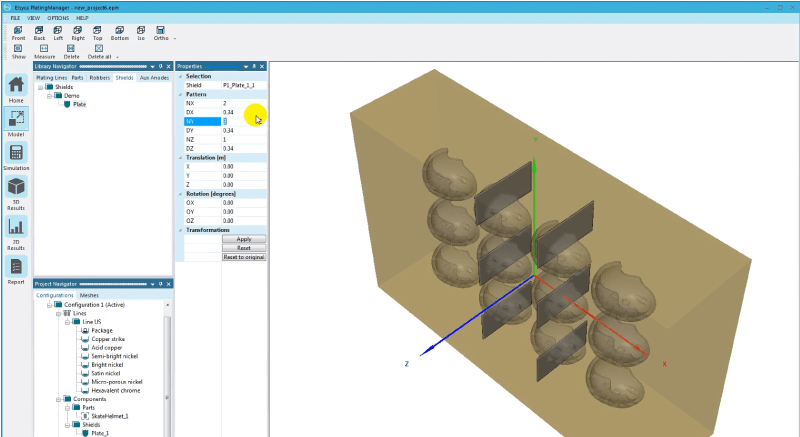Activate the Measure tool
800x437 pixels.
click(45, 49)
